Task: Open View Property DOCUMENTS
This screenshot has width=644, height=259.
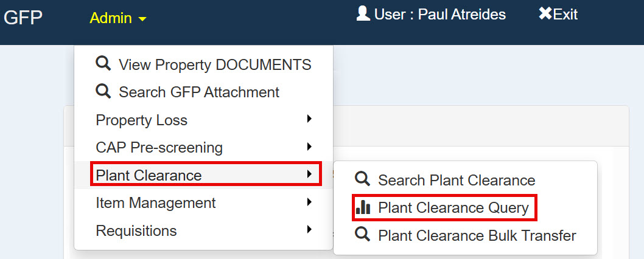Action: [x=215, y=64]
